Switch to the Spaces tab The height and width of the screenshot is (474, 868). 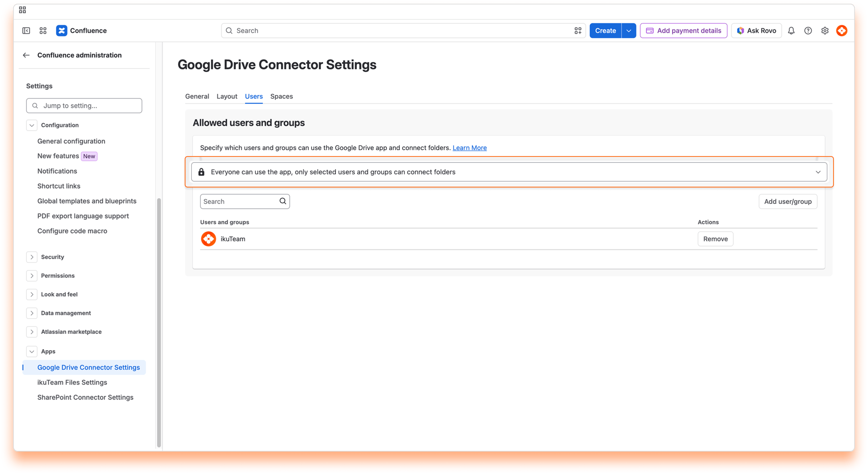[x=282, y=96]
